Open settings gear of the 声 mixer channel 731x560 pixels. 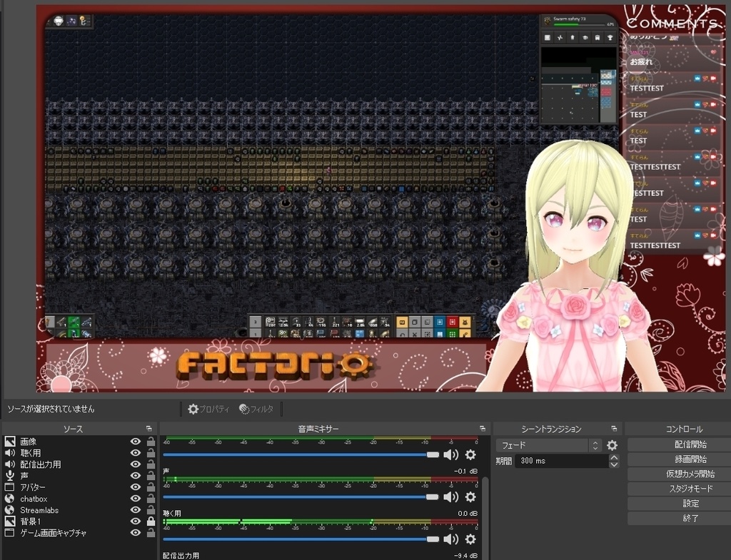pos(471,497)
